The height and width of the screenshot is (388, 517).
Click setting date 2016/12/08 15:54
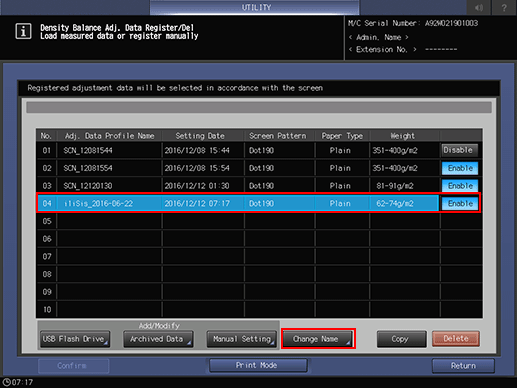click(197, 168)
